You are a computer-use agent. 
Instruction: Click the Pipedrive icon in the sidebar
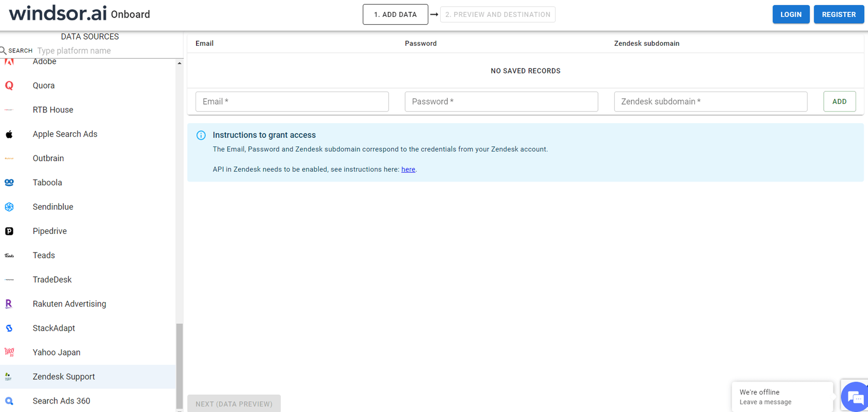coord(8,231)
